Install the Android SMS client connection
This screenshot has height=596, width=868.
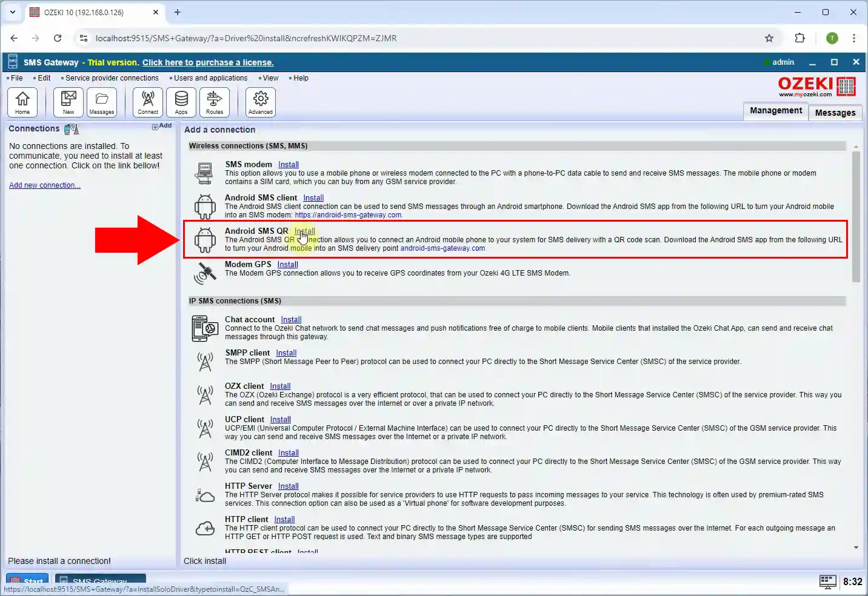313,198
